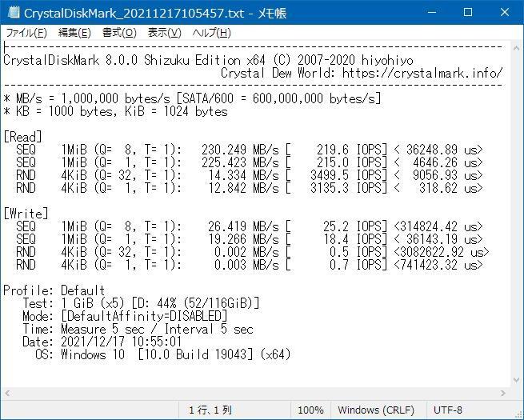This screenshot has width=524, height=420.
Task: Click the date 2021/12/17 10:55:01
Action: [x=122, y=342]
